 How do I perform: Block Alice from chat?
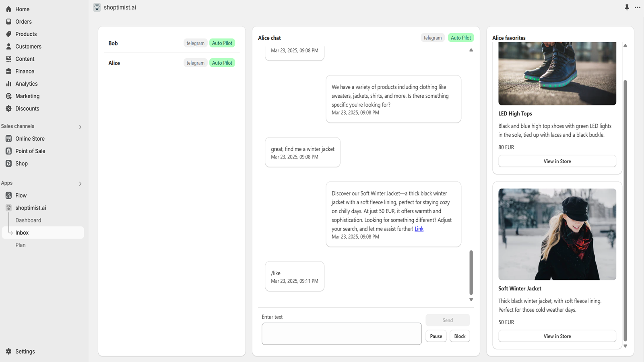tap(460, 336)
